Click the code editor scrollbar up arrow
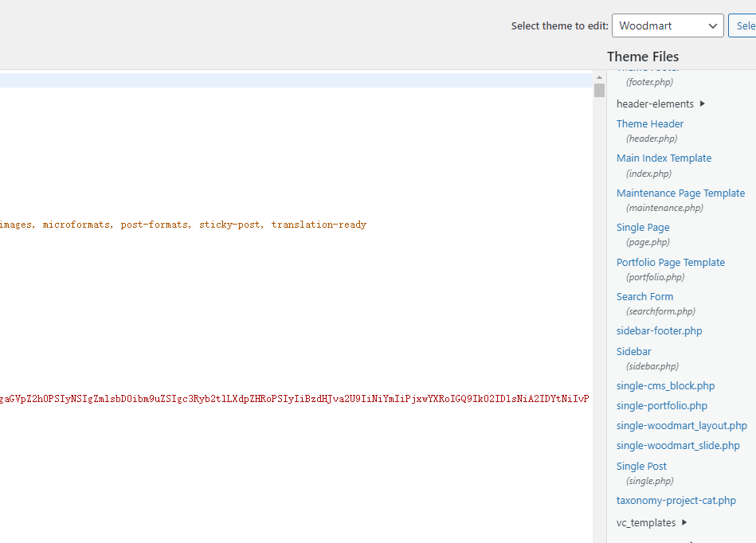The height and width of the screenshot is (543, 756). tap(599, 77)
